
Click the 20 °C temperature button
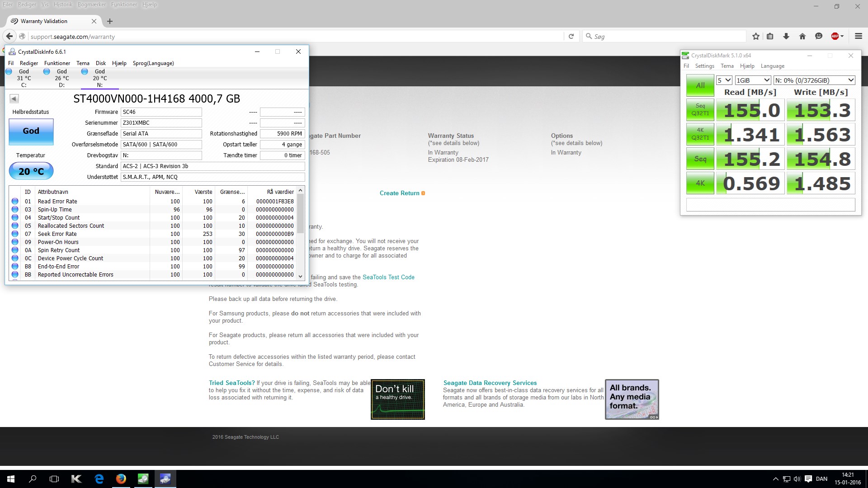pyautogui.click(x=31, y=171)
